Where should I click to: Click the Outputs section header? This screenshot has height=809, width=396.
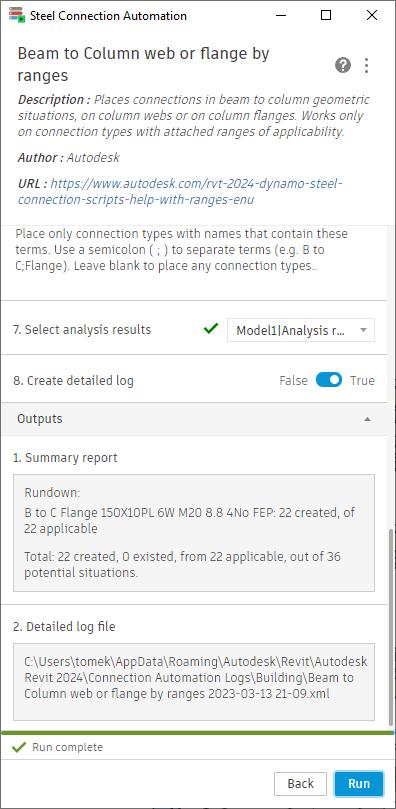(194, 419)
